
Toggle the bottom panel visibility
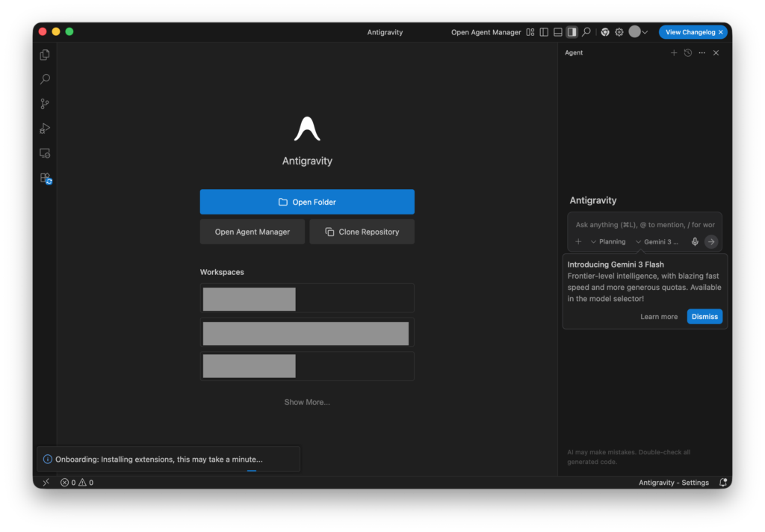(x=558, y=32)
